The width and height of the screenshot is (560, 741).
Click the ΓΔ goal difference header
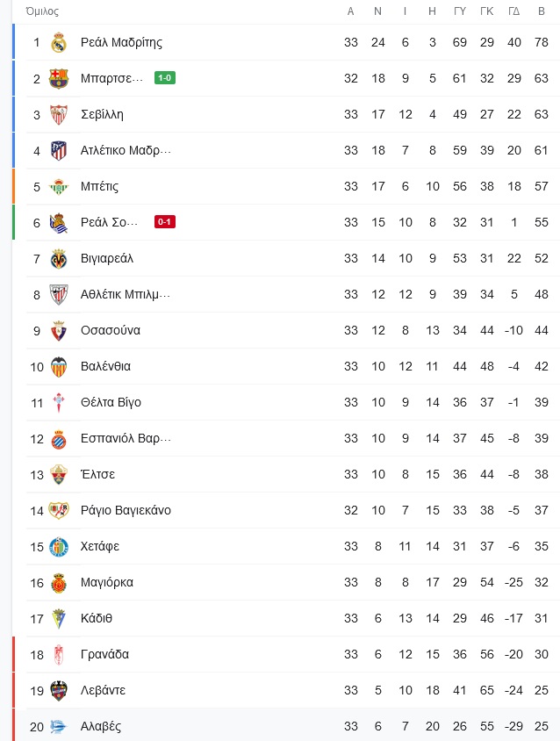(x=514, y=11)
